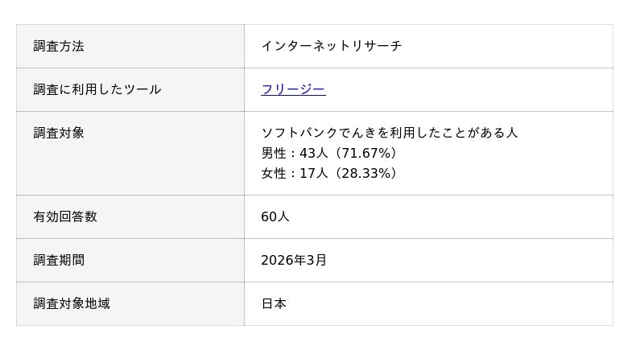Click the word 男性 in survey targets
Image resolution: width=644 pixels, height=350 pixels.
[274, 153]
